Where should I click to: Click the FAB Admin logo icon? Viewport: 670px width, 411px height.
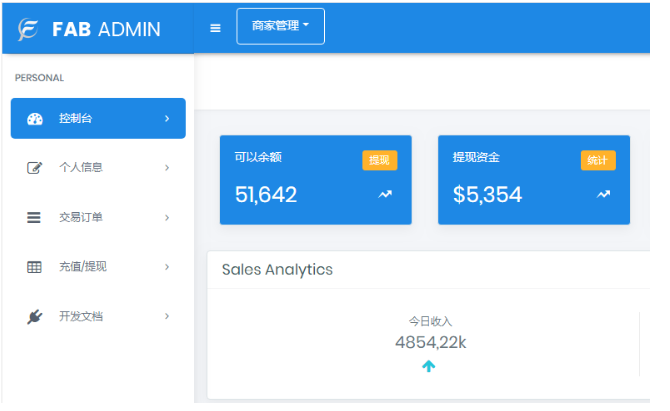click(x=29, y=28)
